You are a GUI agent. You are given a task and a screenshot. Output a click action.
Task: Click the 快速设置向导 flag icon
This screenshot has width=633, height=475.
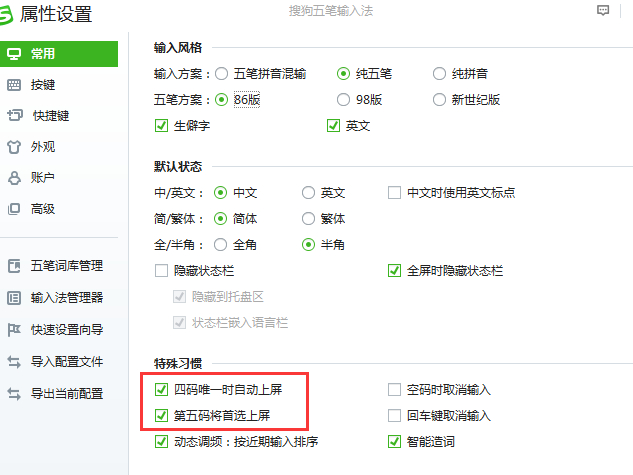(14, 330)
